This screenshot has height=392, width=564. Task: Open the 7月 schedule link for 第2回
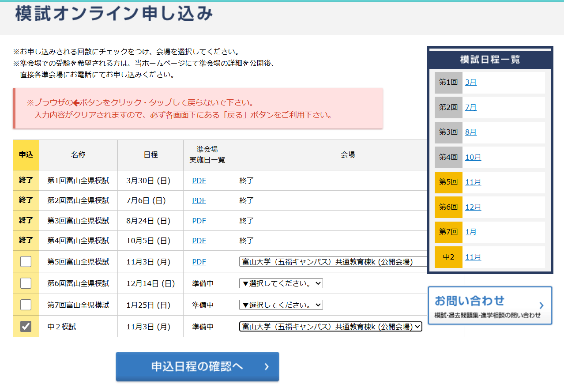[x=470, y=107]
